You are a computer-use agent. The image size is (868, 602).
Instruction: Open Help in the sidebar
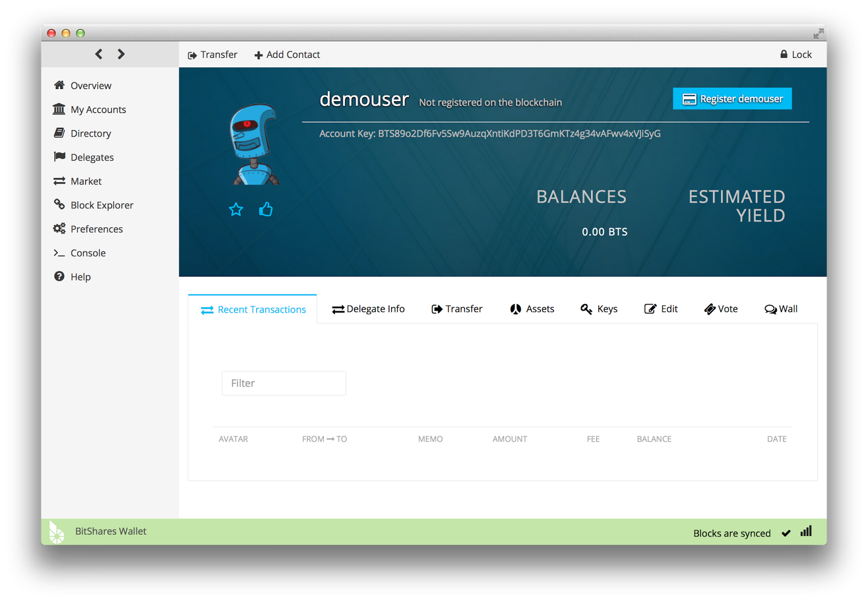[x=72, y=277]
